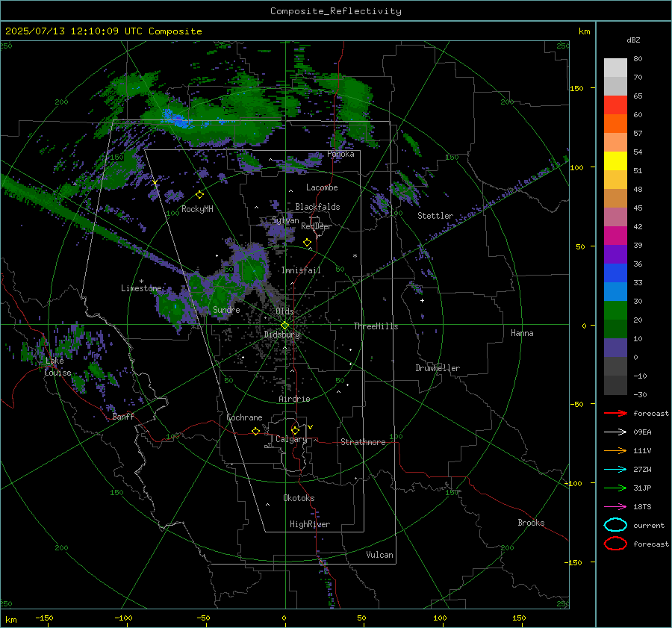Click the magenta 39 dBZ color swatch

(x=615, y=235)
